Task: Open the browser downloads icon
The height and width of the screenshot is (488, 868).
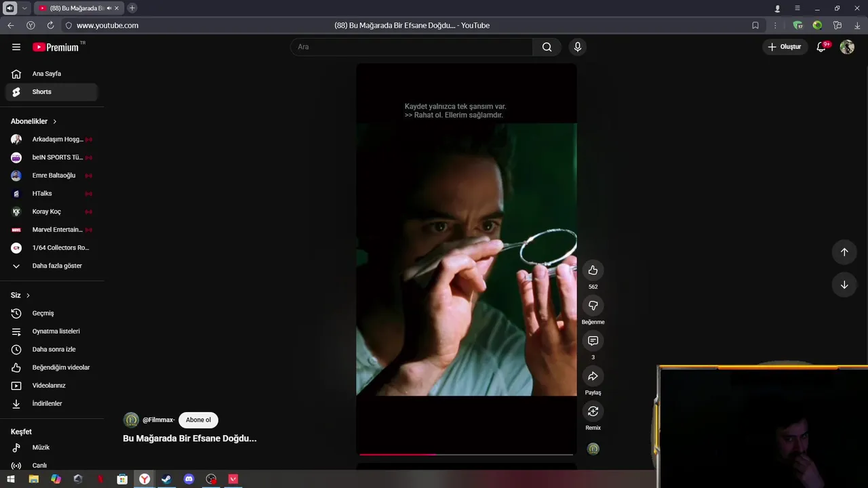Action: [857, 25]
